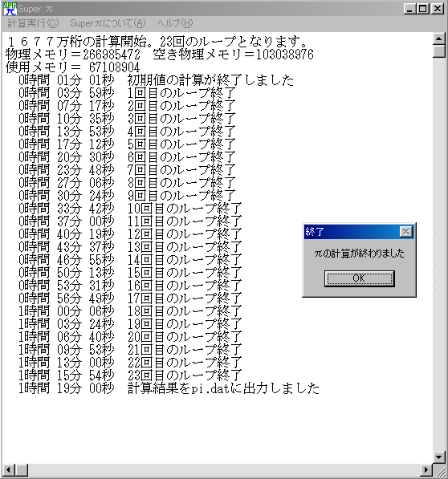Minimize the Super π window
The image size is (448, 479).
pos(409,9)
